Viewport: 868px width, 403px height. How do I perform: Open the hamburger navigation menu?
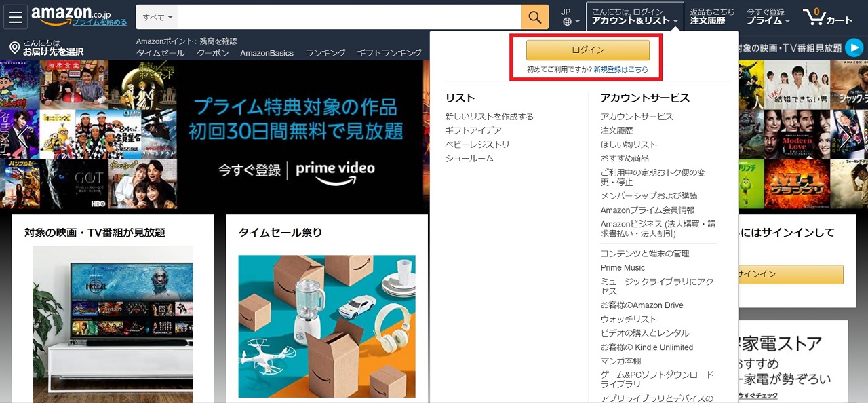coord(16,17)
